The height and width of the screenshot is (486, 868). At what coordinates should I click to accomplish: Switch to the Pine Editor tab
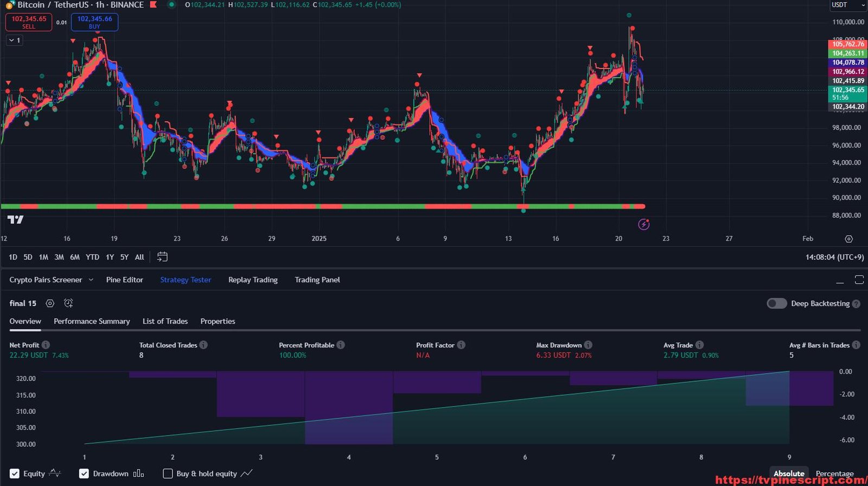pyautogui.click(x=124, y=280)
